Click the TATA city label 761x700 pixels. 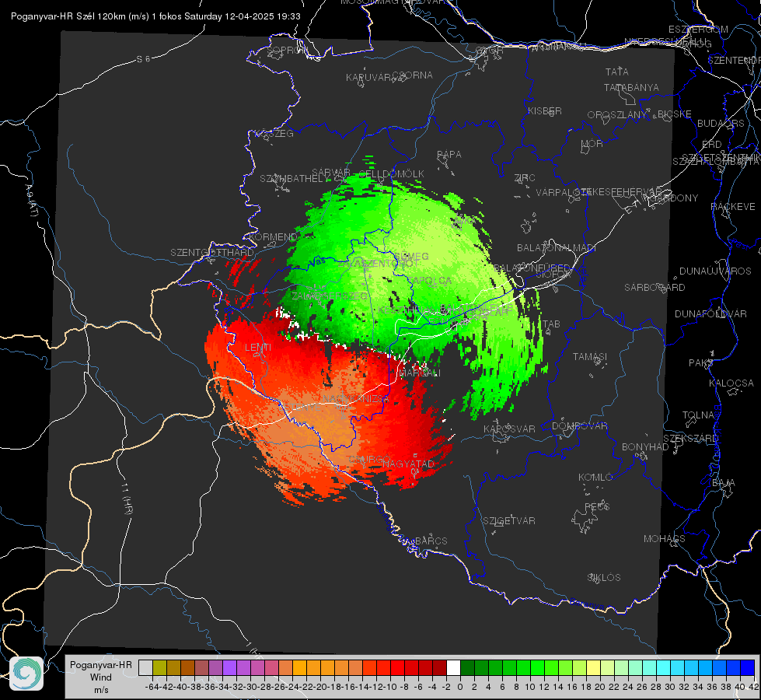pos(617,72)
